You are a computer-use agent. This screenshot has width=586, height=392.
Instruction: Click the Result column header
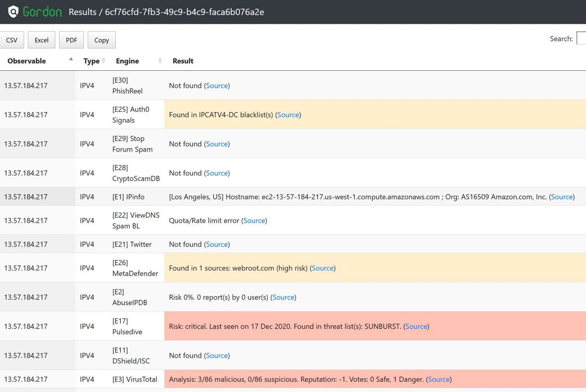pyautogui.click(x=183, y=61)
